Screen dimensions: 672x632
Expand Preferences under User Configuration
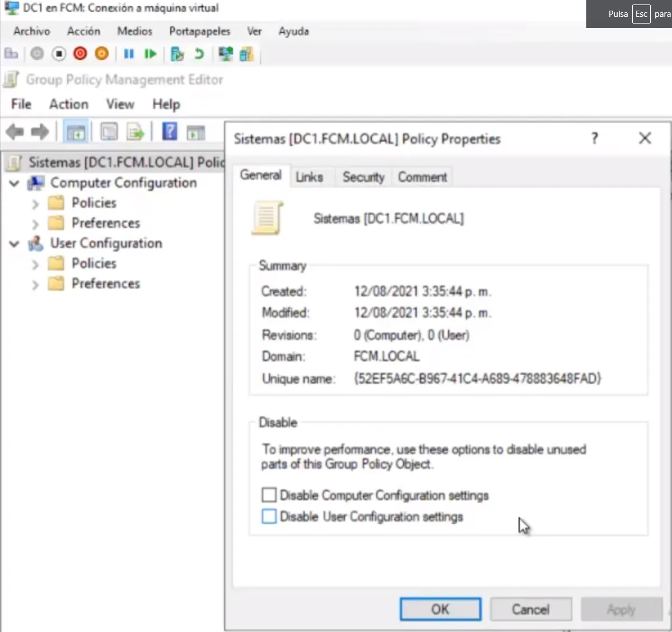[35, 284]
